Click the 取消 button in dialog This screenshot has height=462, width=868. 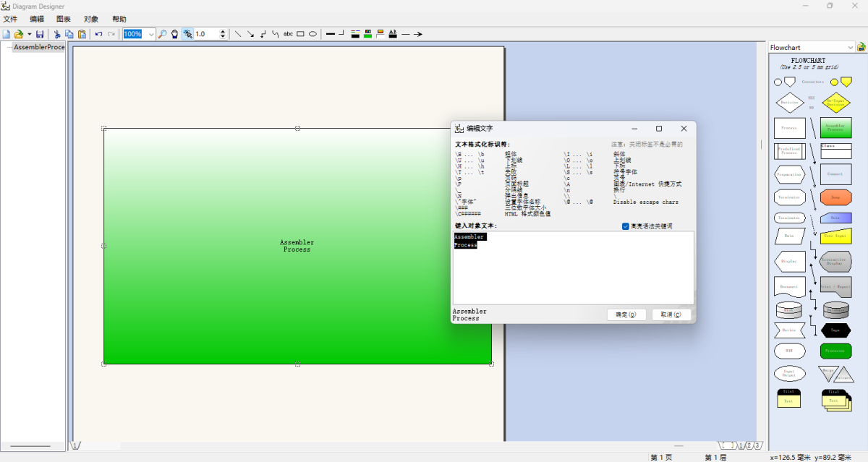671,315
